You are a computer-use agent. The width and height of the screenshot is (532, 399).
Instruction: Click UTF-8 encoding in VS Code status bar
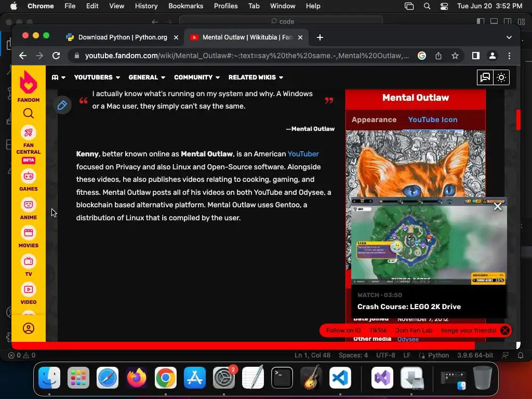[385, 355]
